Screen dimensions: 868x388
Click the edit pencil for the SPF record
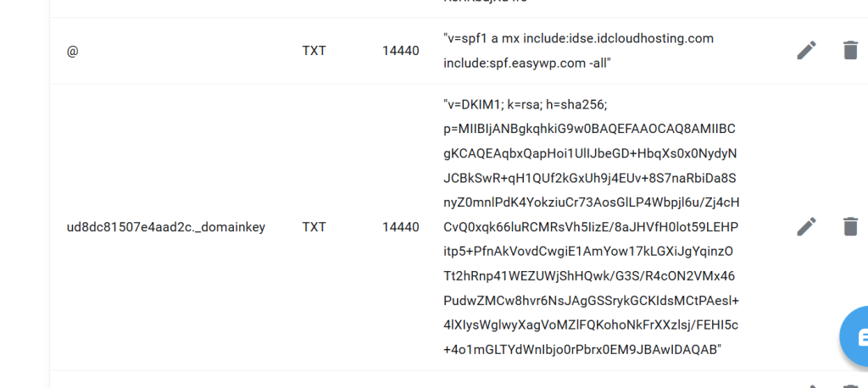806,51
